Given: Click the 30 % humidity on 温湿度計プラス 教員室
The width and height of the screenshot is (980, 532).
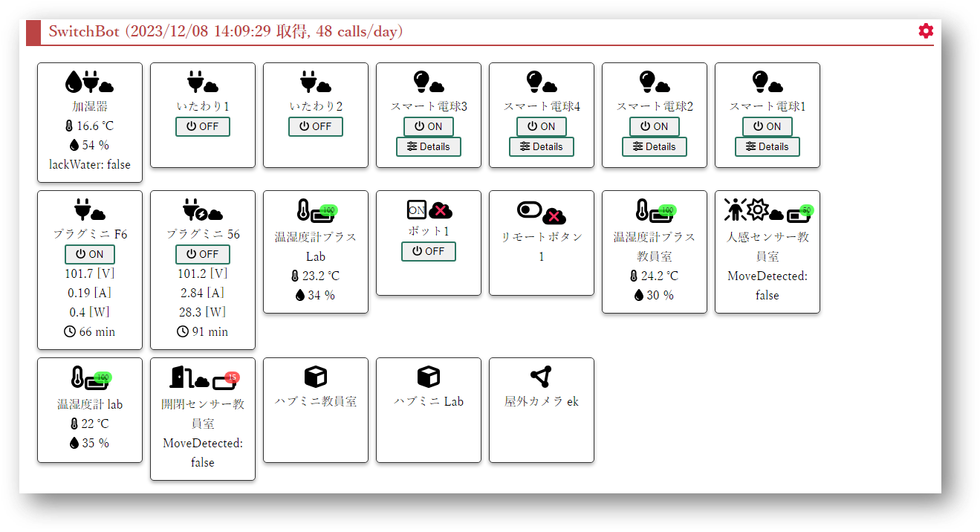Looking at the screenshot, I should tap(655, 295).
